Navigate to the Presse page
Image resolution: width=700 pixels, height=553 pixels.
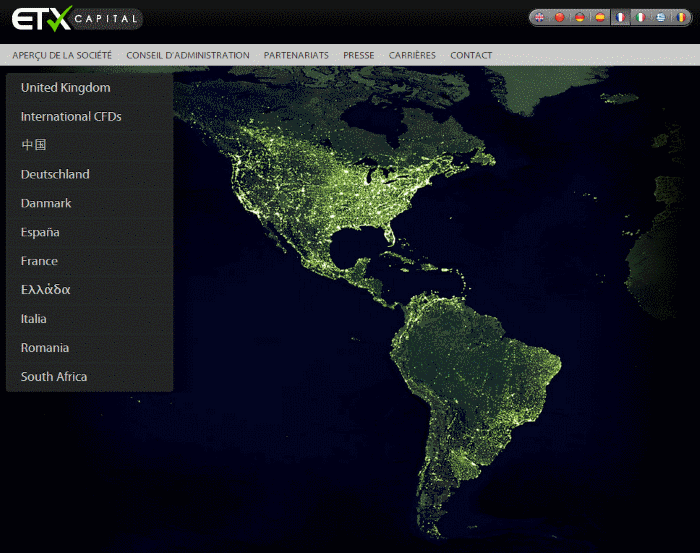[x=358, y=55]
